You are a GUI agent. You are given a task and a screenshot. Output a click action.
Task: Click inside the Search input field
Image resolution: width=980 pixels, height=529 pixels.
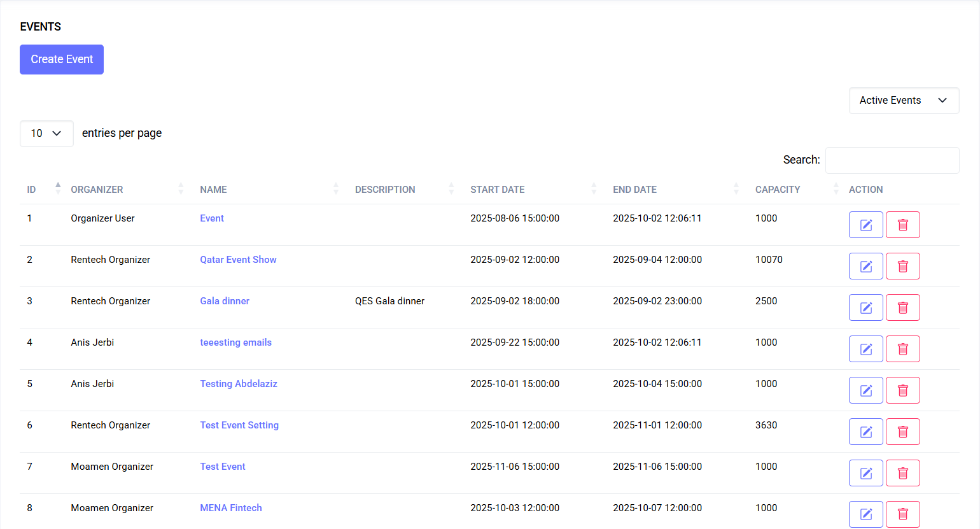click(892, 160)
